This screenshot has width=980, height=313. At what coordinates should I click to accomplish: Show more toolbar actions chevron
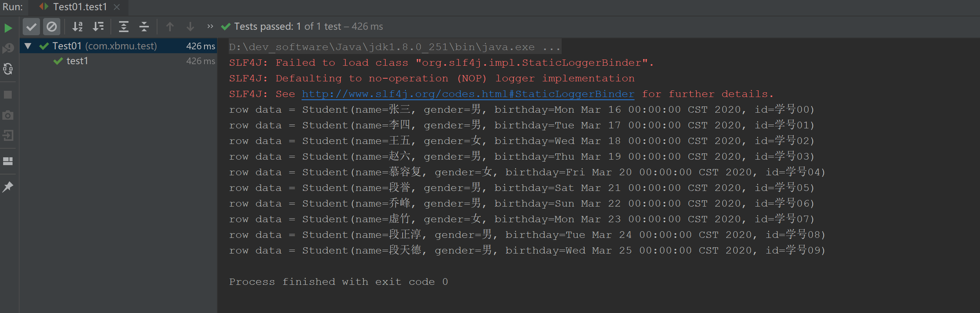[x=210, y=26]
